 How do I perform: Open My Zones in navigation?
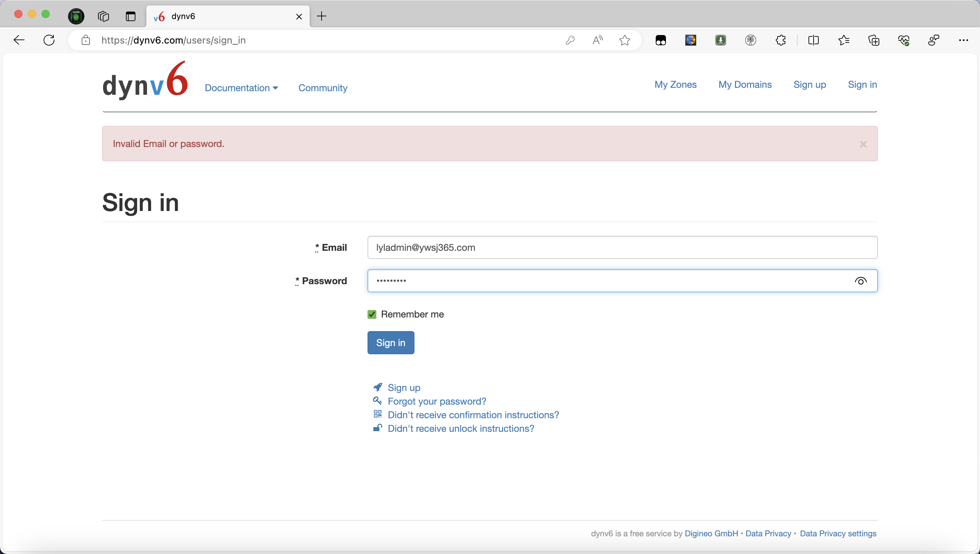tap(675, 84)
